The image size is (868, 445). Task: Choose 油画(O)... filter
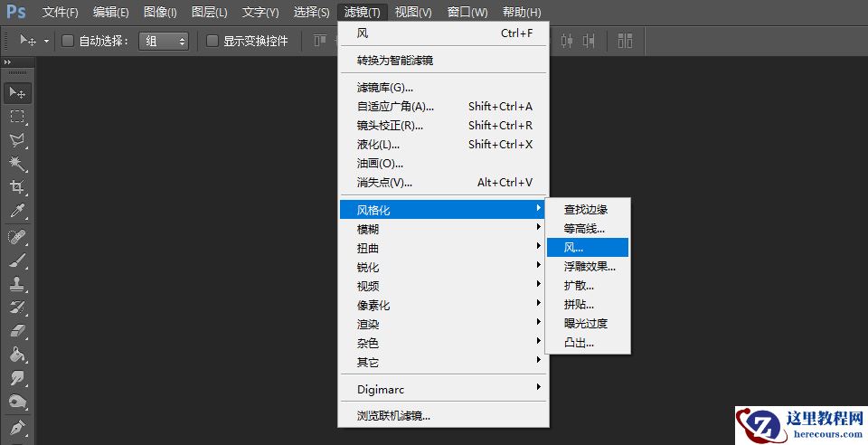pyautogui.click(x=444, y=164)
